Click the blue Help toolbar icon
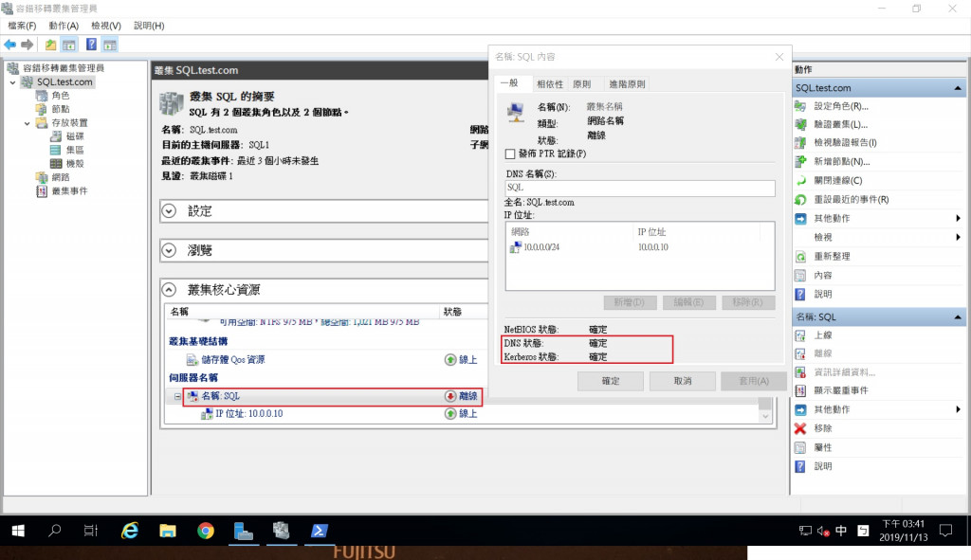 (91, 45)
